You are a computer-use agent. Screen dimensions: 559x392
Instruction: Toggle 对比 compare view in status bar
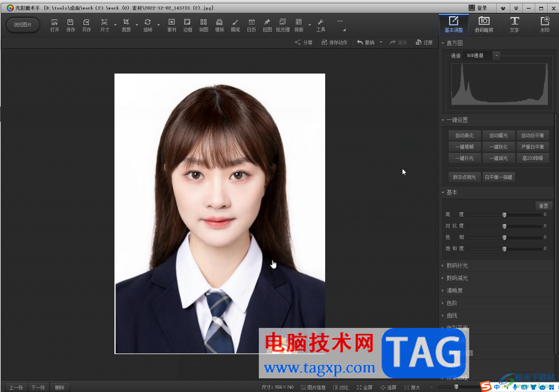(341, 387)
